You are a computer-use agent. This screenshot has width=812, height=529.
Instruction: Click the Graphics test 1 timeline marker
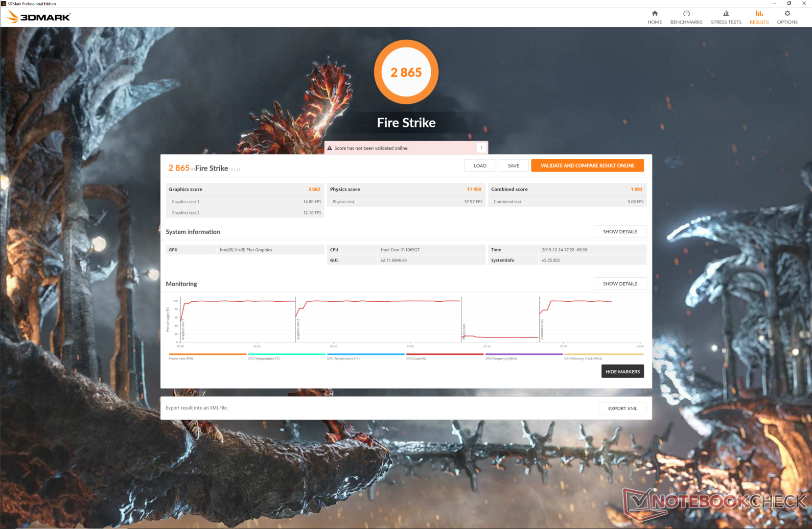(183, 330)
